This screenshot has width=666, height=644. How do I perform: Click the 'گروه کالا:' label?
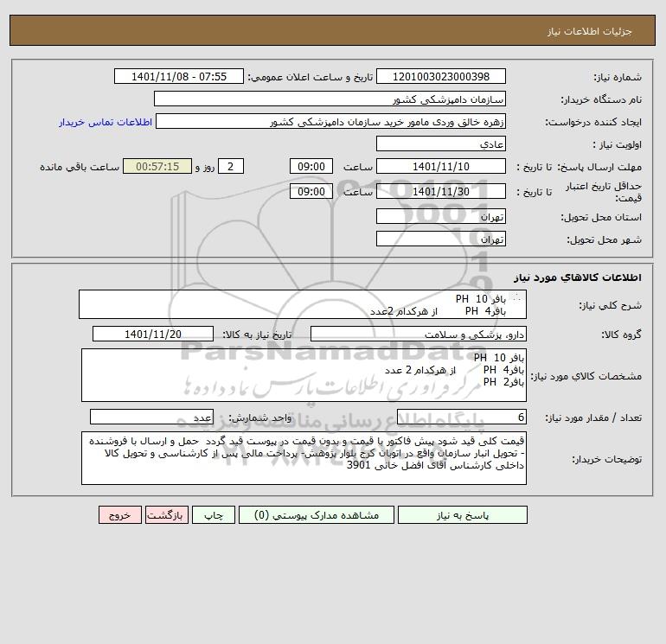tap(621, 335)
